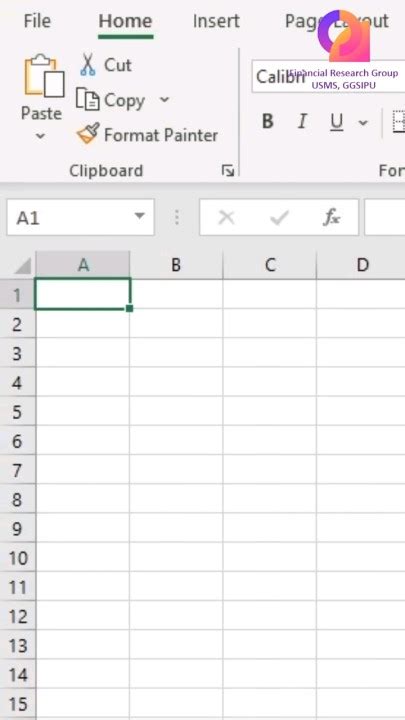This screenshot has height=720, width=405.
Task: Open the File tab
Action: click(37, 21)
